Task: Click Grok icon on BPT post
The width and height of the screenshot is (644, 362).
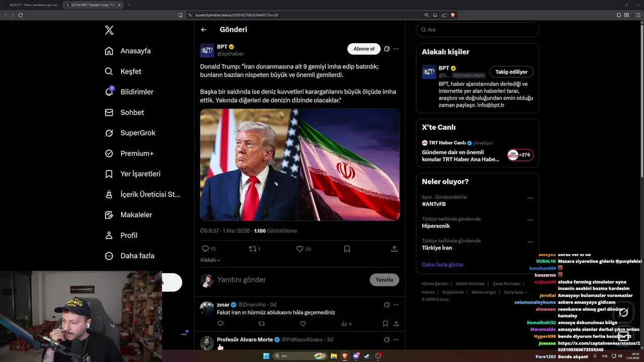Action: point(387,49)
